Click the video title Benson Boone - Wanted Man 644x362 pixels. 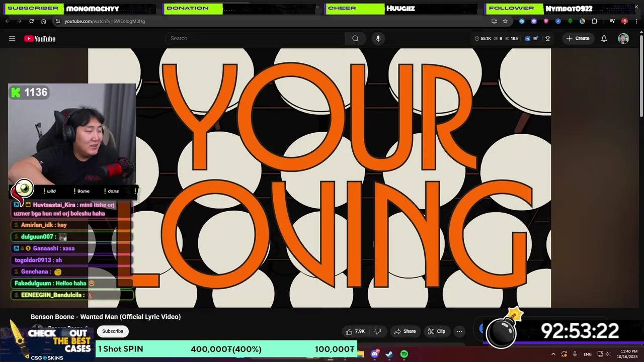tap(106, 317)
